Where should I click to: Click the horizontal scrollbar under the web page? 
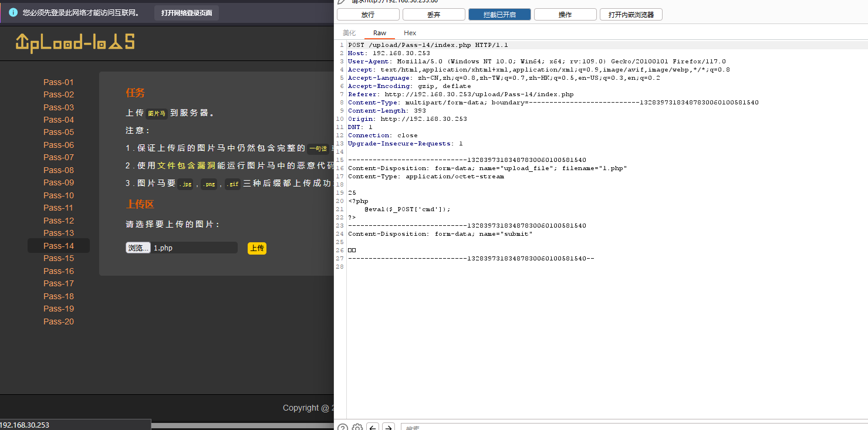242,425
